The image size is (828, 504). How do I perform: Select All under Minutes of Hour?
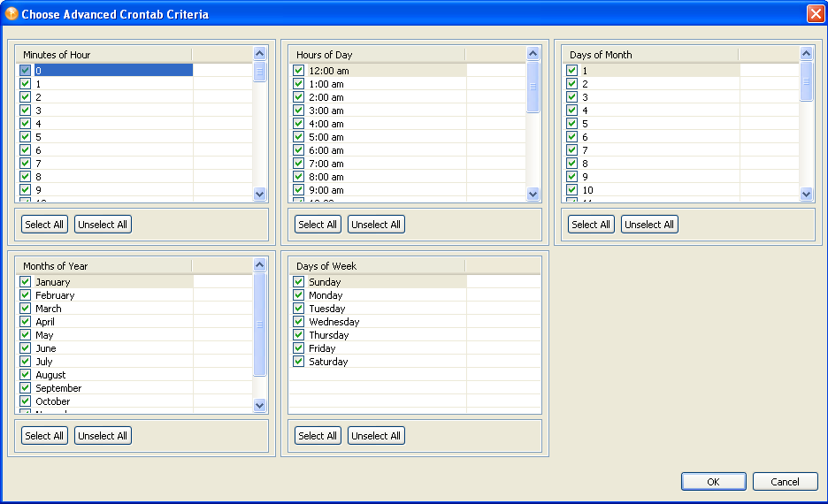44,225
